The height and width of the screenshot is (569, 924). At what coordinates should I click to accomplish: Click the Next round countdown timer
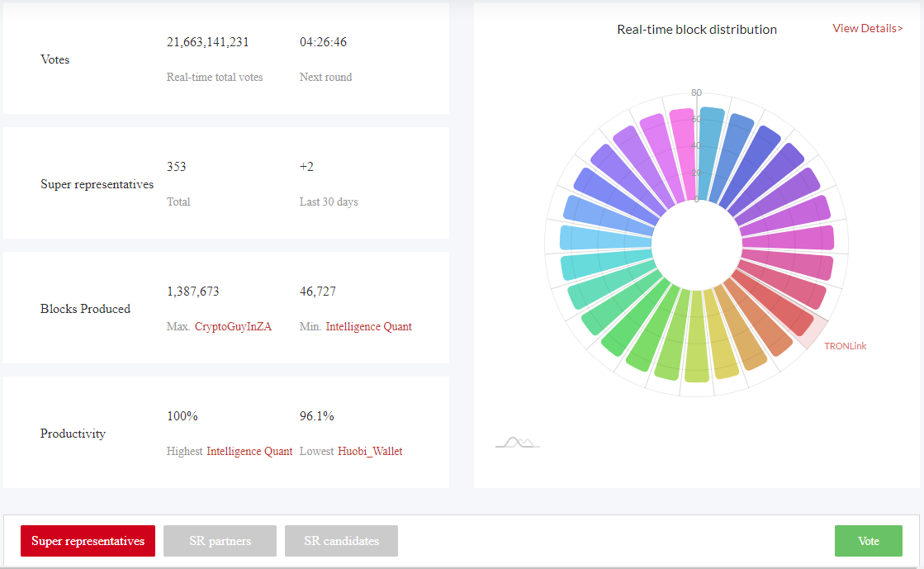tap(323, 42)
